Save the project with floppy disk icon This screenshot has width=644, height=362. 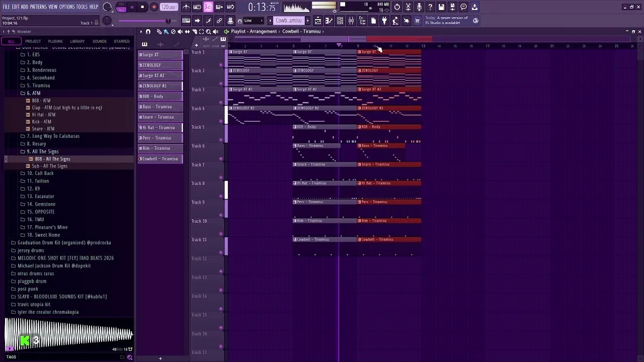point(441,7)
